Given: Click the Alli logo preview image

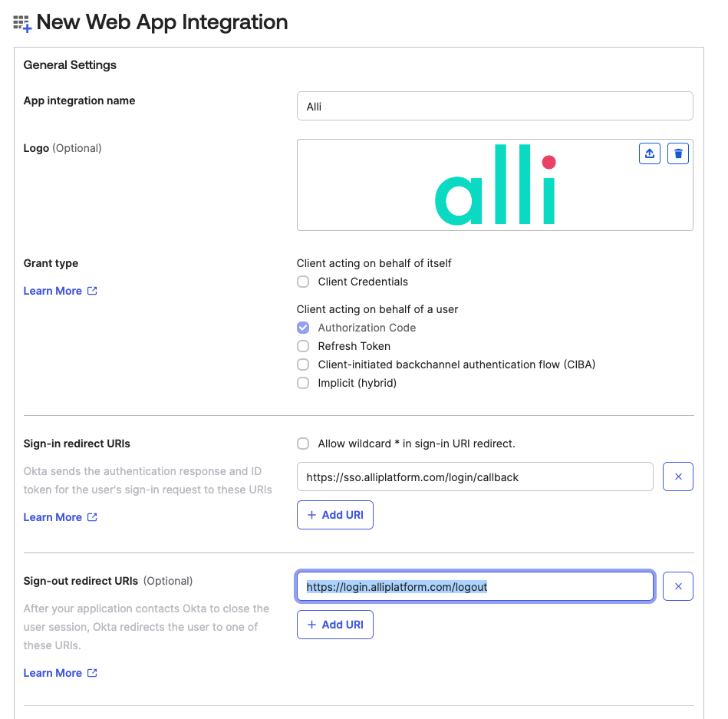Looking at the screenshot, I should pos(495,185).
